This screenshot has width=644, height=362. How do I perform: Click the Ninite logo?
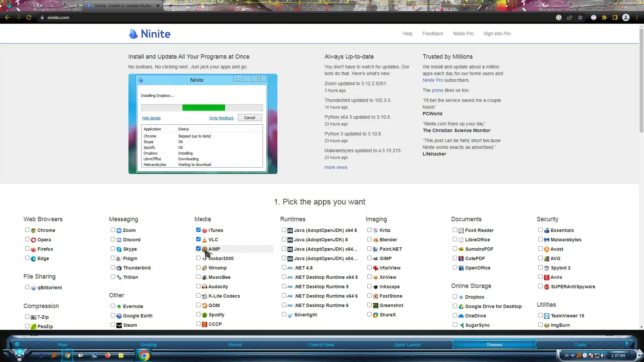[x=150, y=34]
